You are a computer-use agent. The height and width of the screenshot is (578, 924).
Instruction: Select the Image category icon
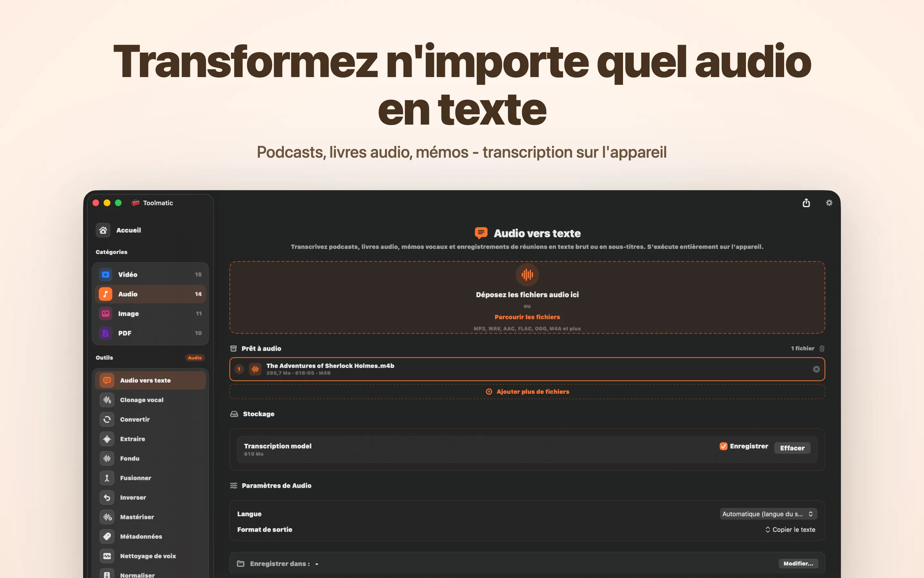106,313
